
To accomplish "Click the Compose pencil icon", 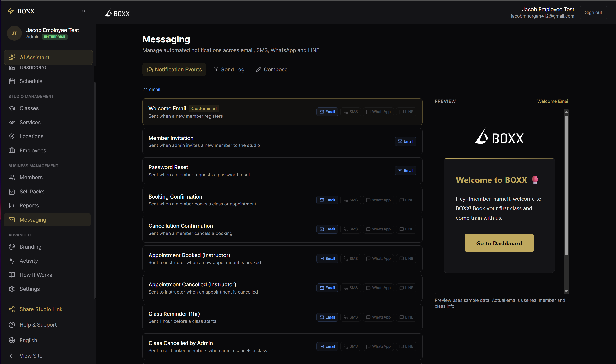I will click(258, 70).
